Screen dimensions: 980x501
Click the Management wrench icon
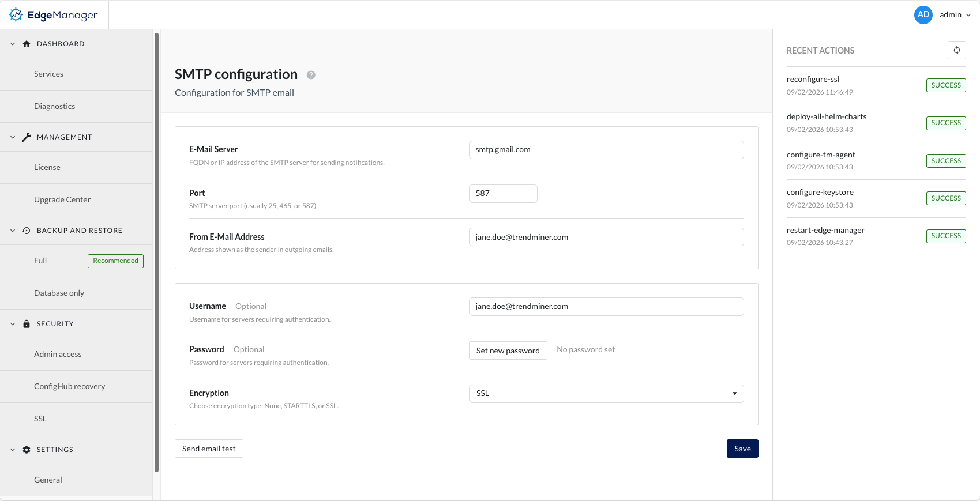point(27,137)
